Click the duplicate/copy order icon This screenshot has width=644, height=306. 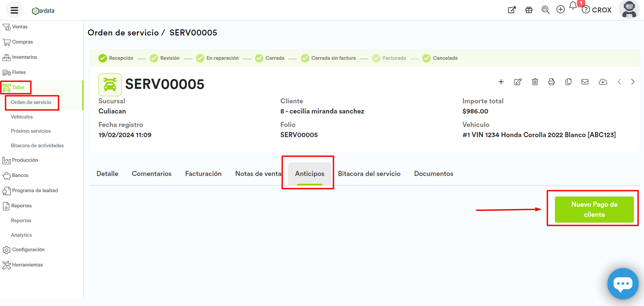pos(568,82)
